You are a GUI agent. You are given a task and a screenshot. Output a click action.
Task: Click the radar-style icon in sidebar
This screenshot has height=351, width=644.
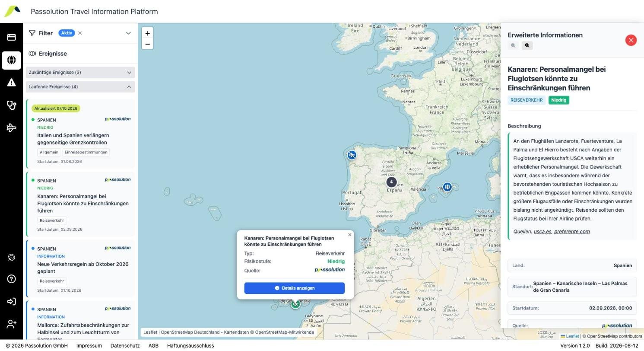11,258
